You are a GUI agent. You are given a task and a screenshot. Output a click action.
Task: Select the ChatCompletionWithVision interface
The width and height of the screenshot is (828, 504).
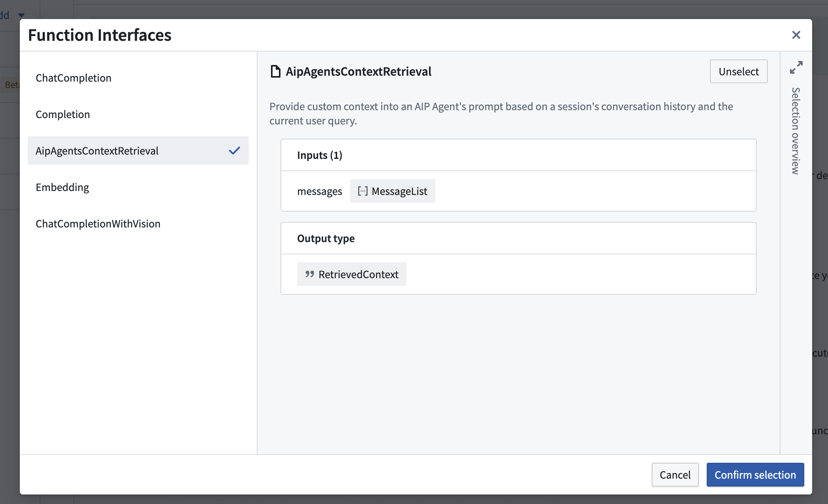coord(138,224)
